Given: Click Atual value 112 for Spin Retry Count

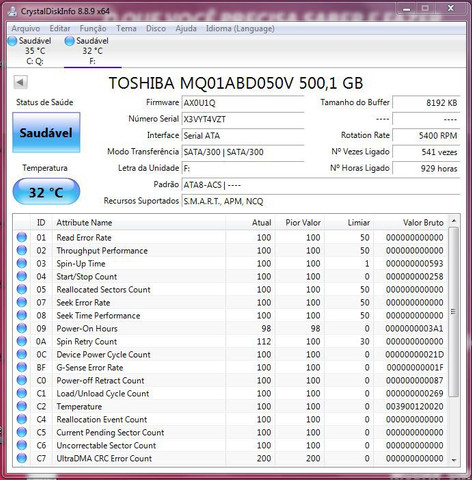Looking at the screenshot, I should [264, 342].
